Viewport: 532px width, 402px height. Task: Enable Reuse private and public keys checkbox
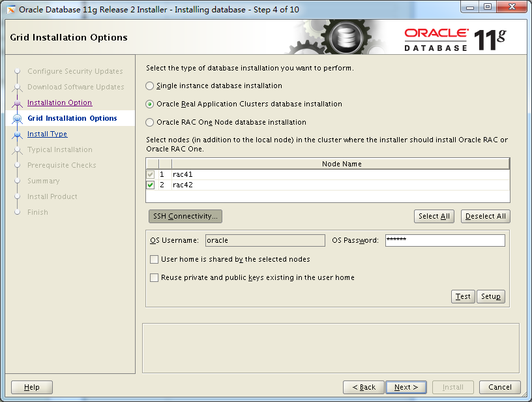154,278
